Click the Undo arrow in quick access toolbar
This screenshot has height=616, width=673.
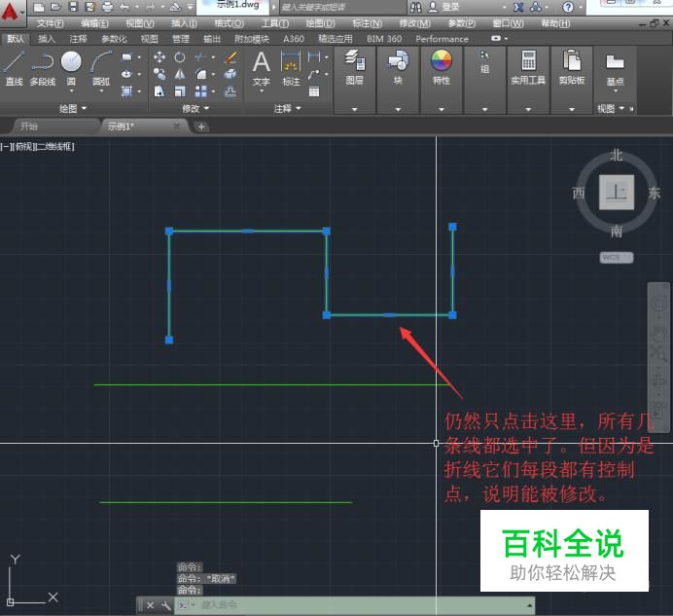pyautogui.click(x=124, y=7)
